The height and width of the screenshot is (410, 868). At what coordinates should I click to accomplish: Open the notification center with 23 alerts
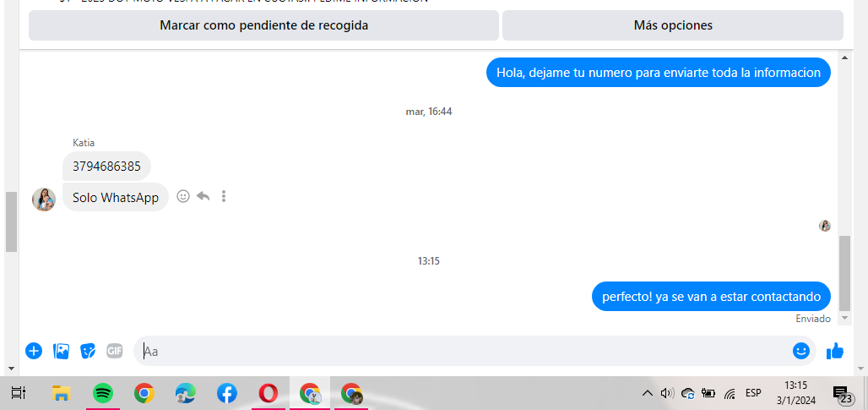842,395
